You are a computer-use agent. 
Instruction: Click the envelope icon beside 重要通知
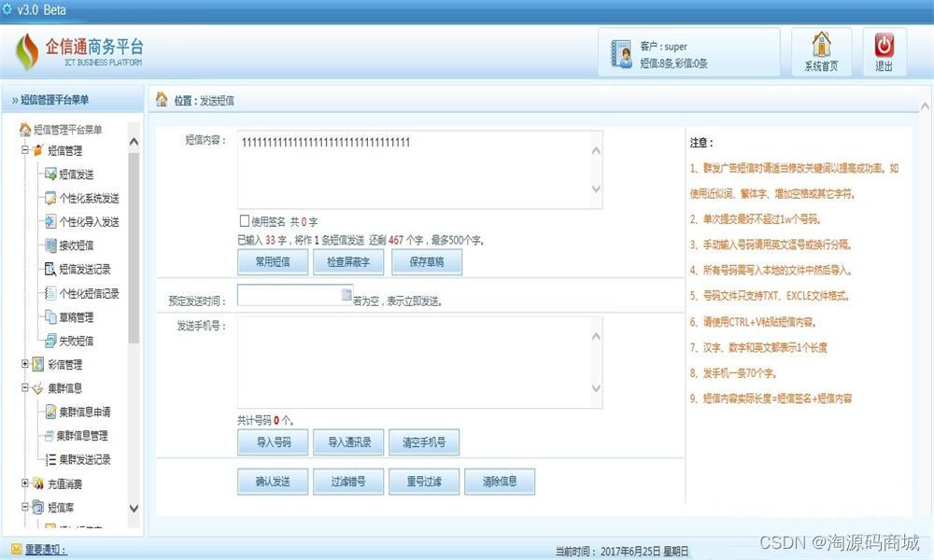[x=17, y=549]
